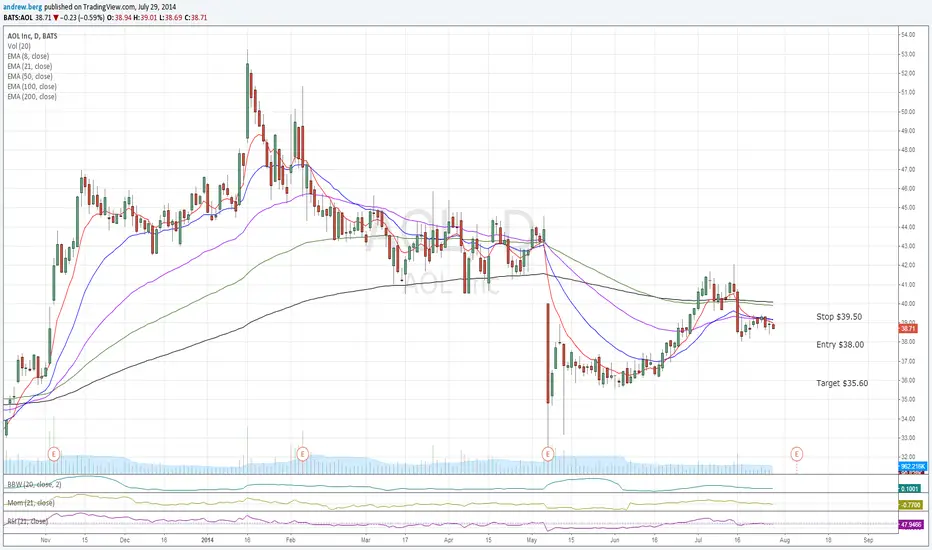Select the RSI (21, close) pane label
This screenshot has height=550, width=932.
click(27, 521)
